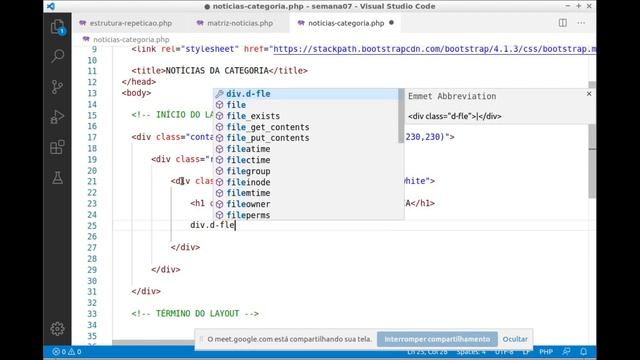Click the editor vertical scrollbar
Viewport: 640px width, 360px height.
[592, 161]
